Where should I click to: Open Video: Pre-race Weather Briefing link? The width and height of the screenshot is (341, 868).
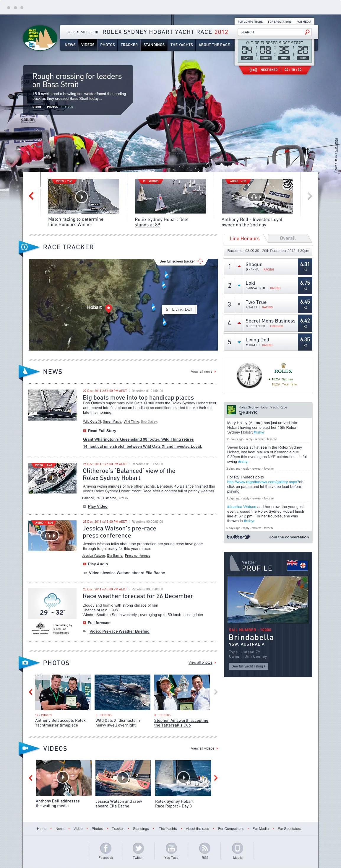click(x=119, y=631)
